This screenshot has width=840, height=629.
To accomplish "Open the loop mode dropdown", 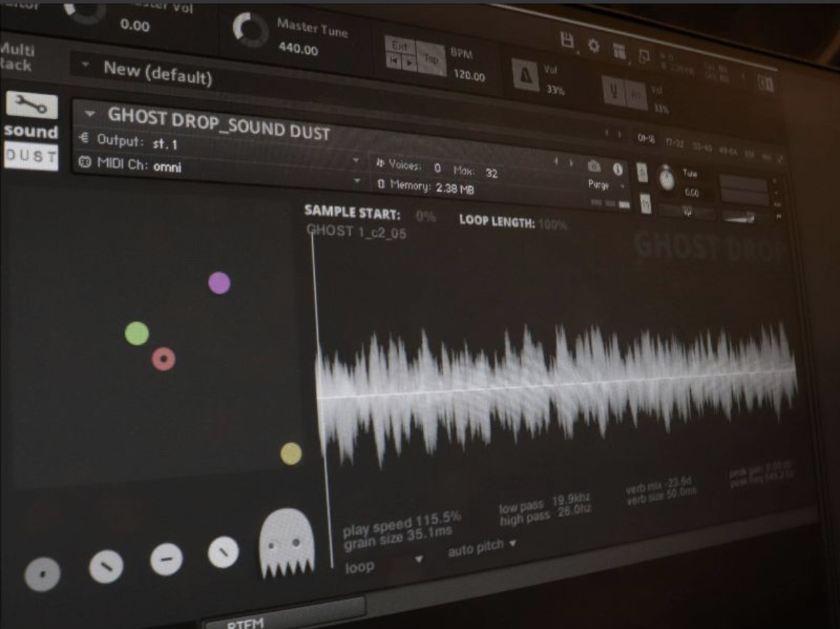I will (385, 565).
